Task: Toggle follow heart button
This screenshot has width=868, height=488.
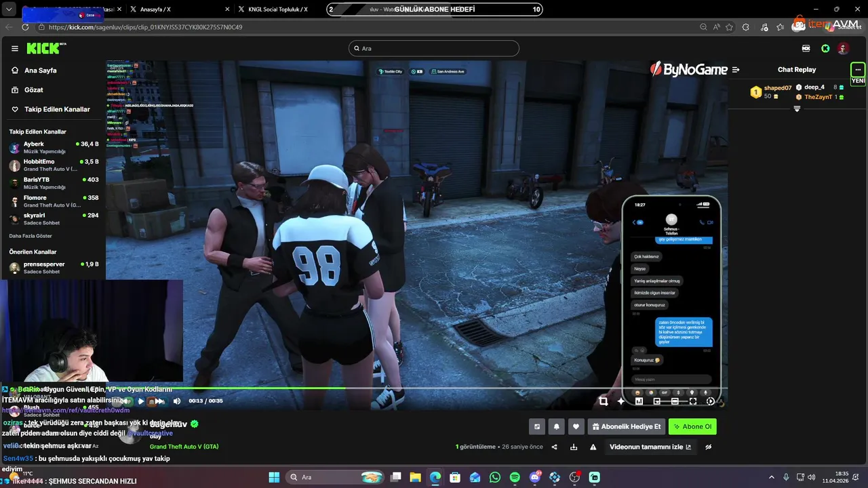Action: 576,426
